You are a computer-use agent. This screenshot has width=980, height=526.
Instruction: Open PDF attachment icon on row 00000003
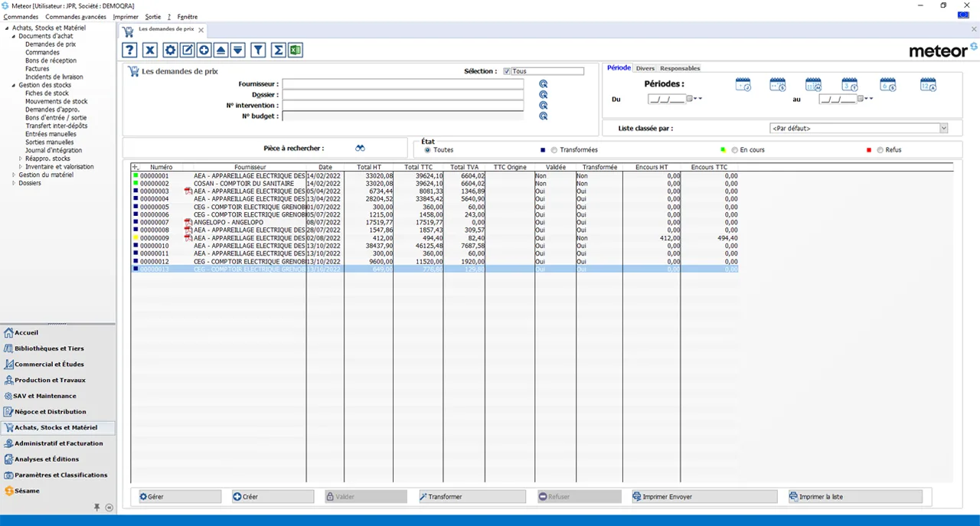[x=188, y=191]
